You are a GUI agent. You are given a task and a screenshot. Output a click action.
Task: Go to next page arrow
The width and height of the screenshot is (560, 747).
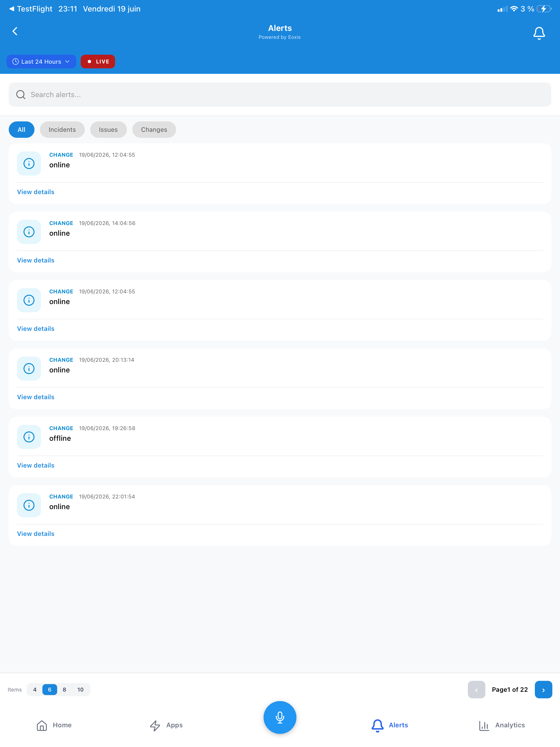point(543,690)
